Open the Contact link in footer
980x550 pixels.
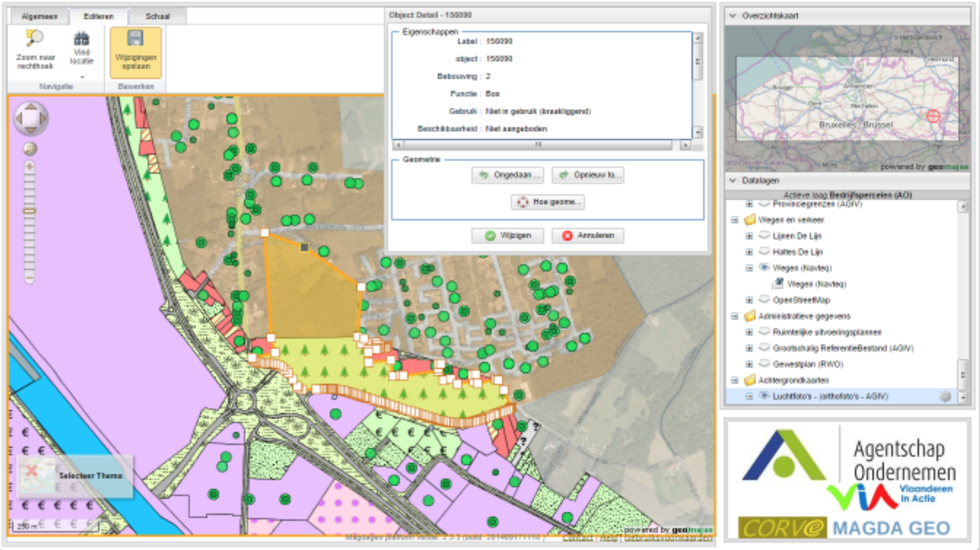(x=577, y=538)
